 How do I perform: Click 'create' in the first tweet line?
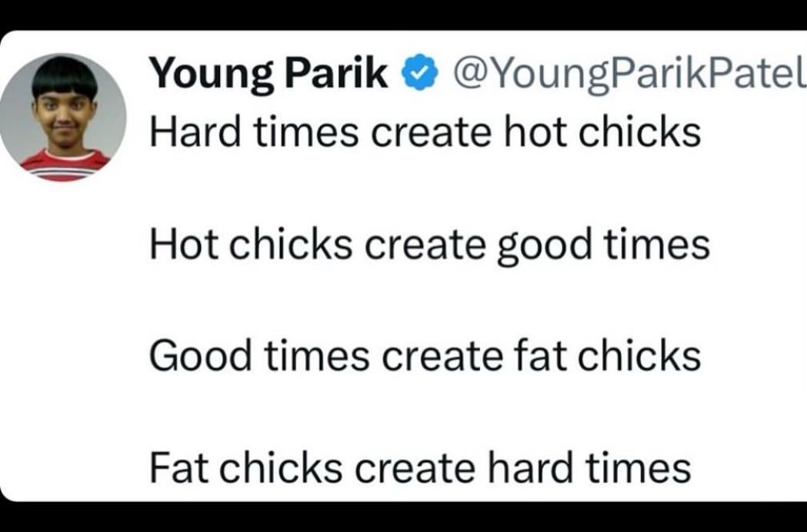tap(432, 134)
